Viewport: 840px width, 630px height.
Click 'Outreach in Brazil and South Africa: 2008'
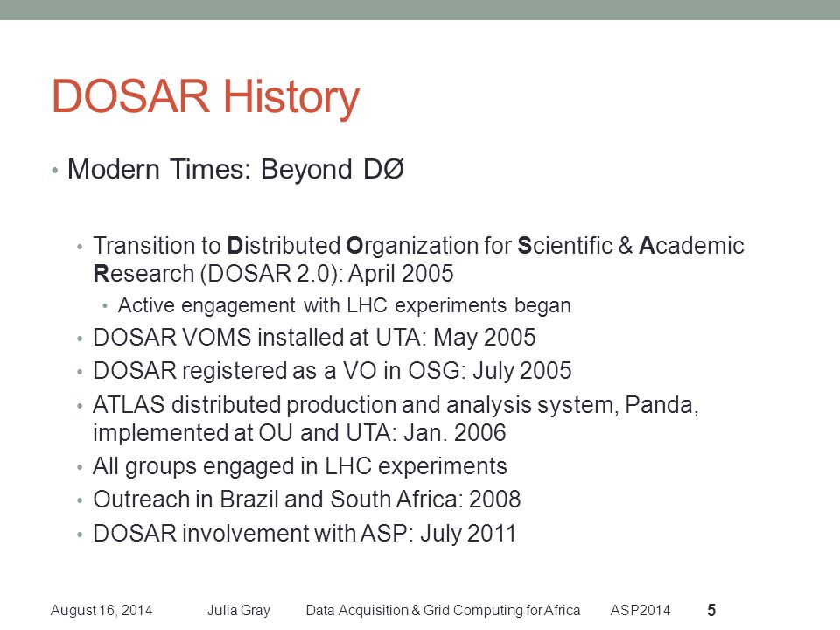click(x=307, y=500)
